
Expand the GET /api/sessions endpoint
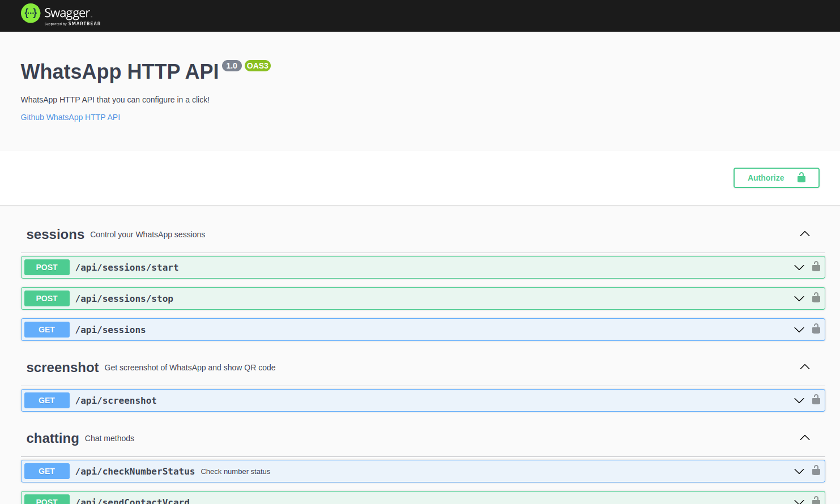[x=799, y=329]
